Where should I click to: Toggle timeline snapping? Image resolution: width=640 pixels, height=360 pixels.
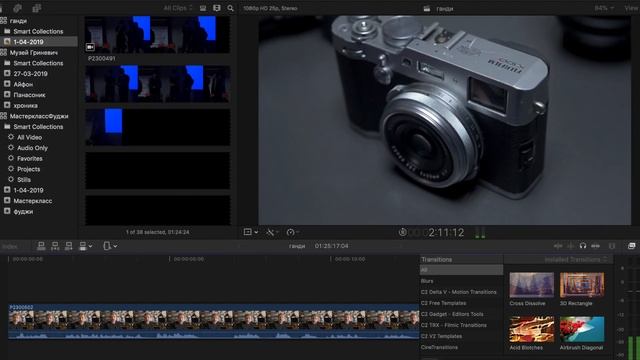(596, 246)
